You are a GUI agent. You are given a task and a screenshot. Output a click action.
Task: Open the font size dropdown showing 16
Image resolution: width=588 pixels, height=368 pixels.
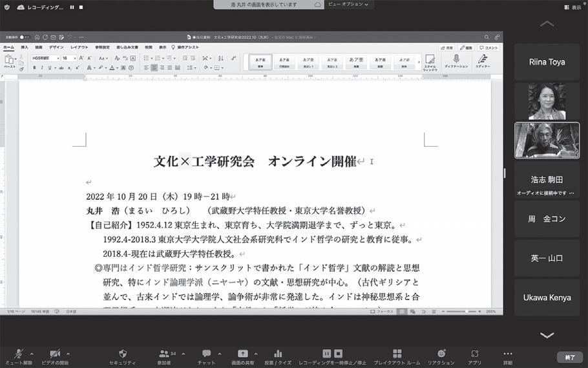(74, 58)
